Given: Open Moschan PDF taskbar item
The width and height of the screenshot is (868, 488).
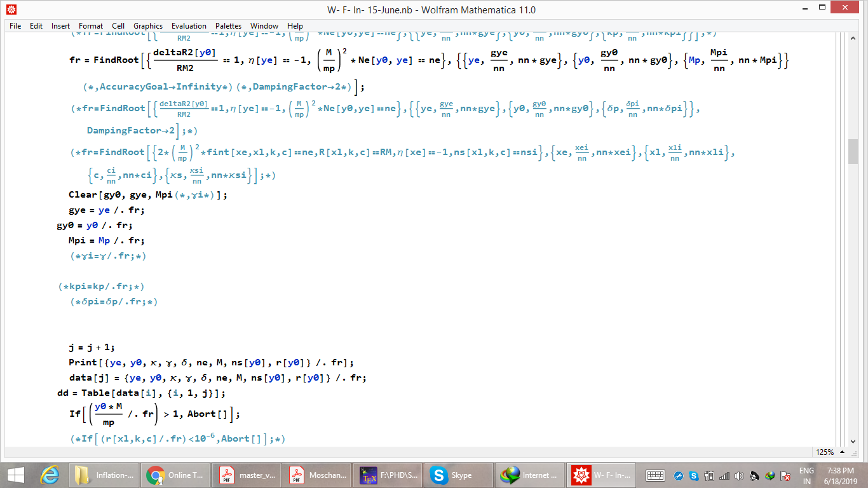Looking at the screenshot, I should [x=318, y=475].
